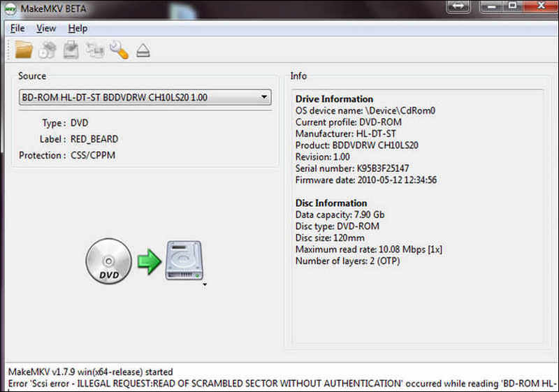Click the Disc Information heading
559x392 pixels.
pyautogui.click(x=331, y=203)
